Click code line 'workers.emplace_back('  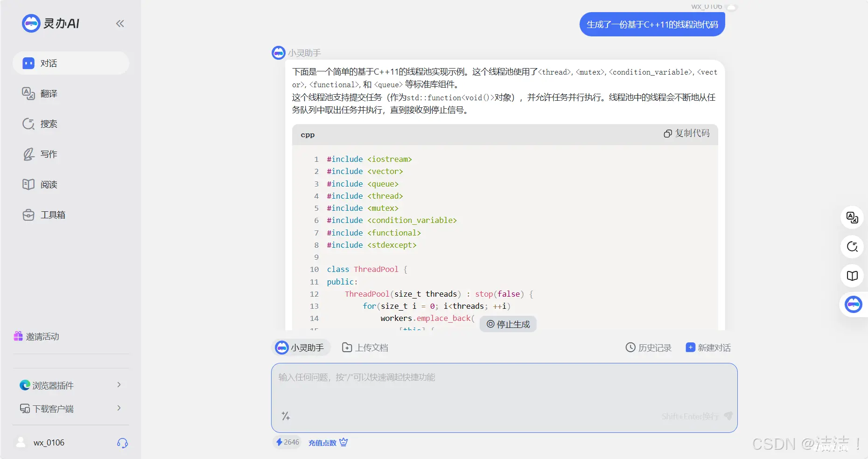tap(427, 318)
